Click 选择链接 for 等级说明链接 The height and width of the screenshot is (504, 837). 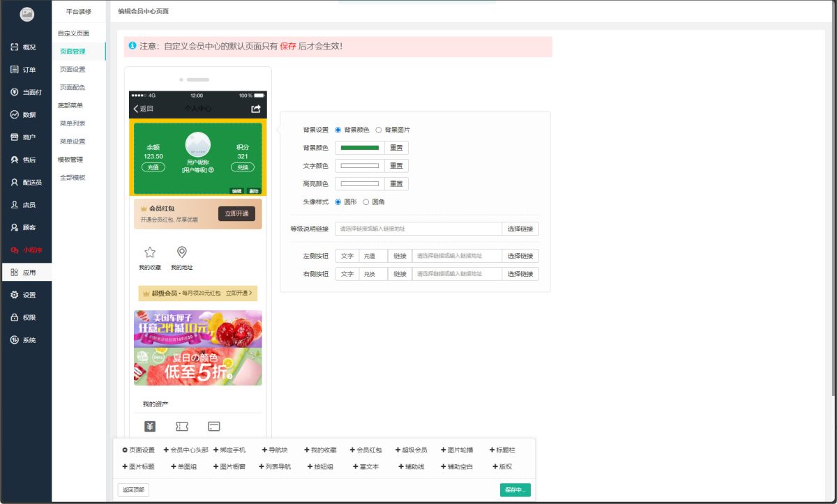[520, 229]
